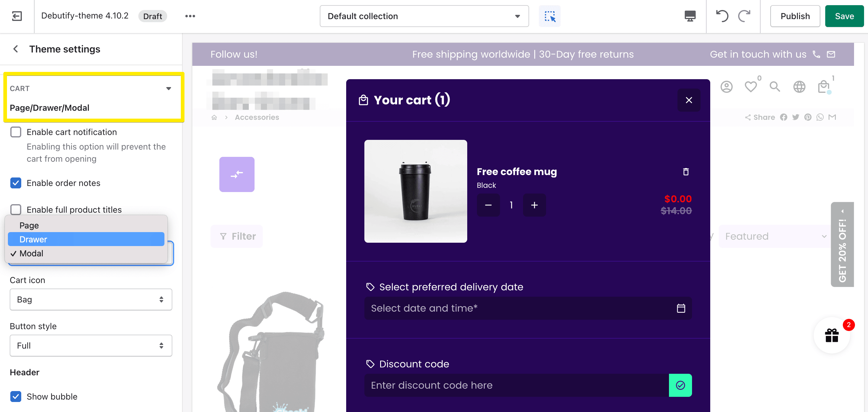The height and width of the screenshot is (412, 868).
Task: Open the calendar icon in the delivery date field
Action: point(681,308)
